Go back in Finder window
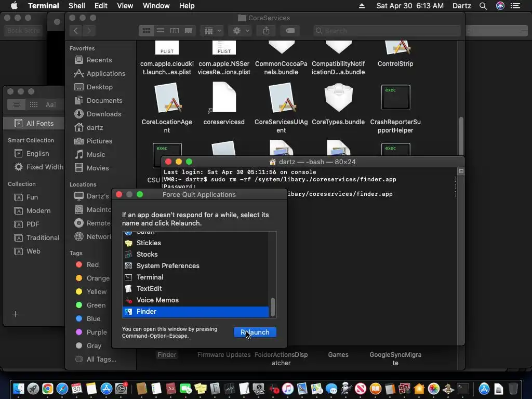532x399 pixels. point(76,31)
